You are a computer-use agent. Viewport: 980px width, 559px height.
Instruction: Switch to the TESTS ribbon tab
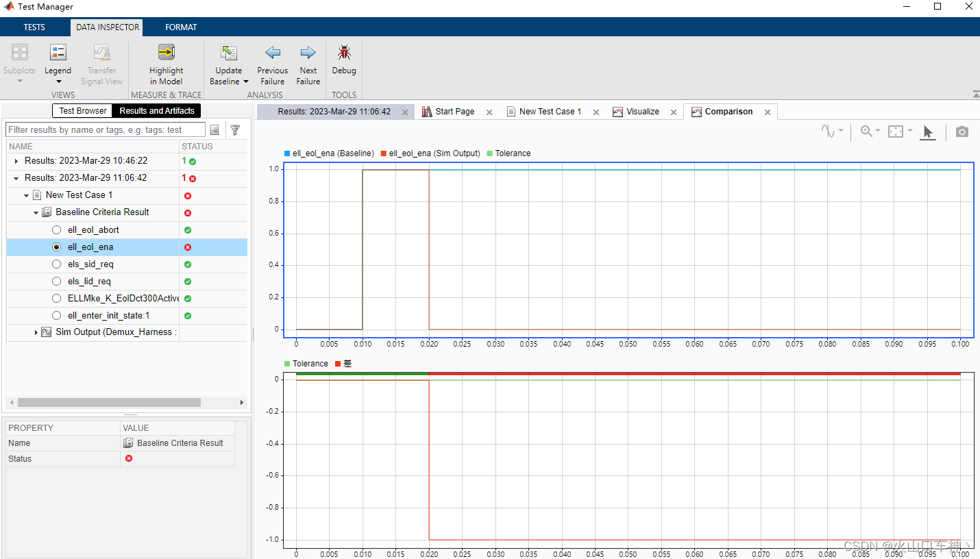coord(34,27)
